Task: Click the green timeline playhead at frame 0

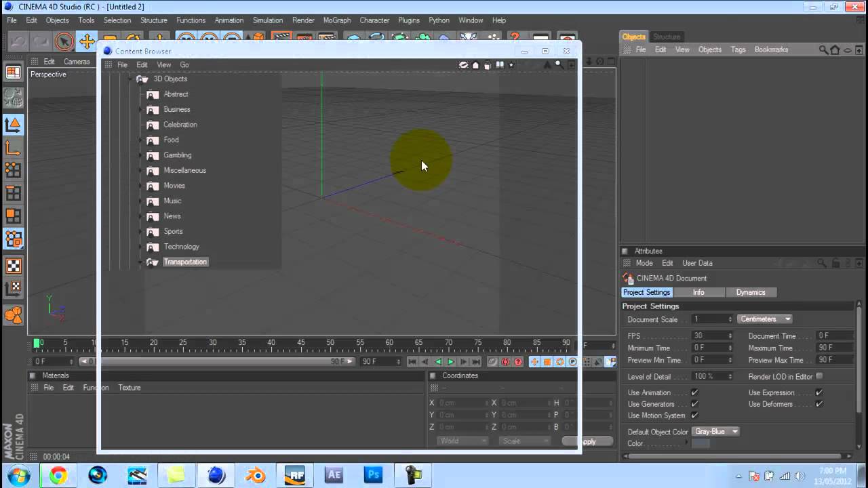Action: [37, 343]
